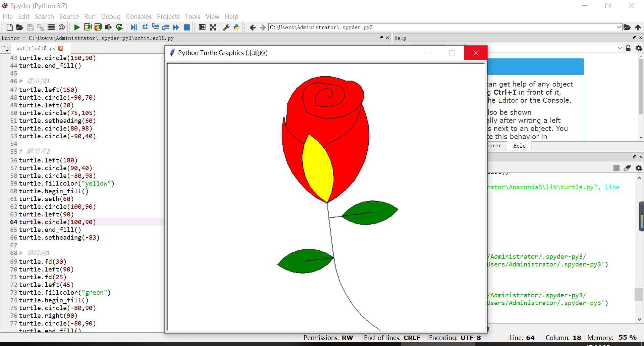Stop console kernel gray square button
This screenshot has height=346, width=644.
[616, 168]
